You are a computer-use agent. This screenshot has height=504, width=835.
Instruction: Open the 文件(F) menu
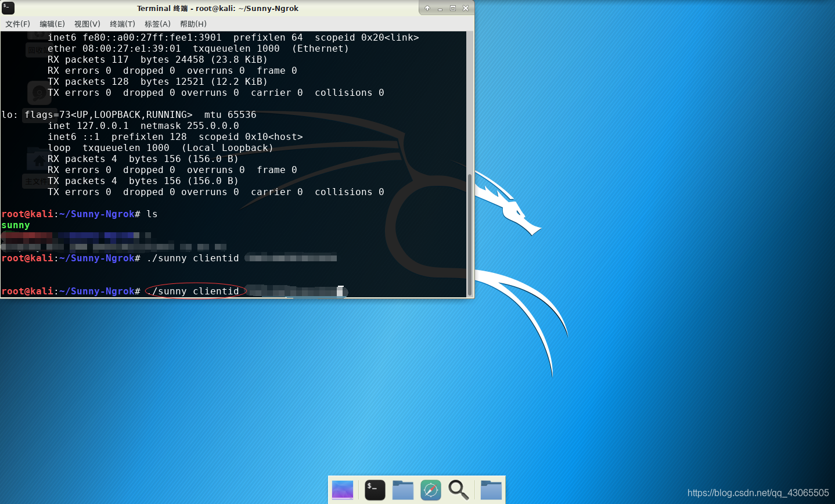[17, 24]
